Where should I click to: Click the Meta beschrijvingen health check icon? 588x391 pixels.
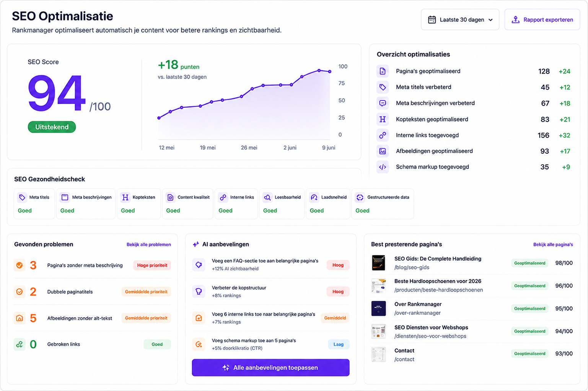(x=65, y=198)
